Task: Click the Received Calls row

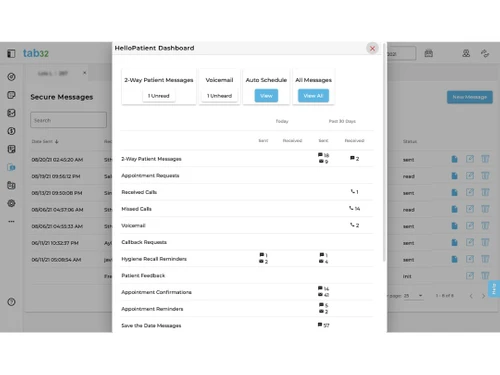Action: 247,192
